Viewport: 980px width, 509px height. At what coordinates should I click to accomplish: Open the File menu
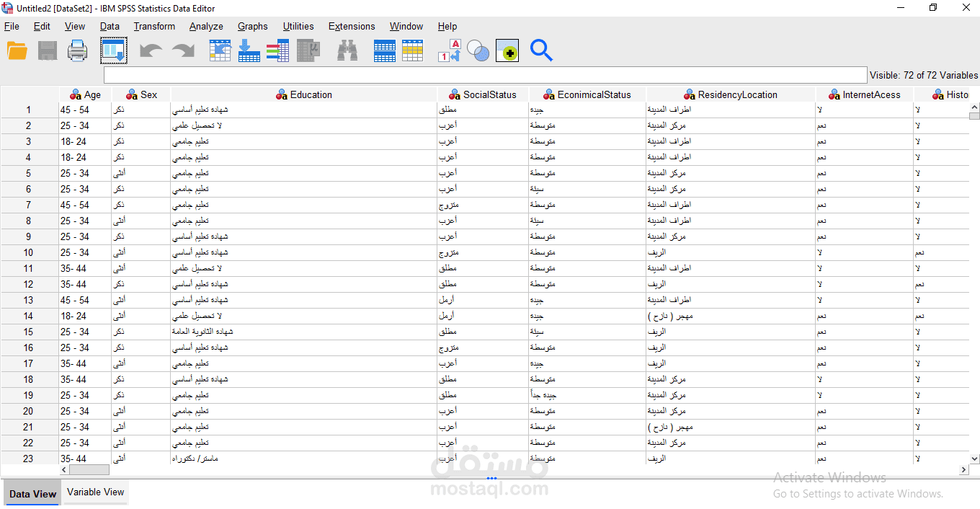click(12, 26)
